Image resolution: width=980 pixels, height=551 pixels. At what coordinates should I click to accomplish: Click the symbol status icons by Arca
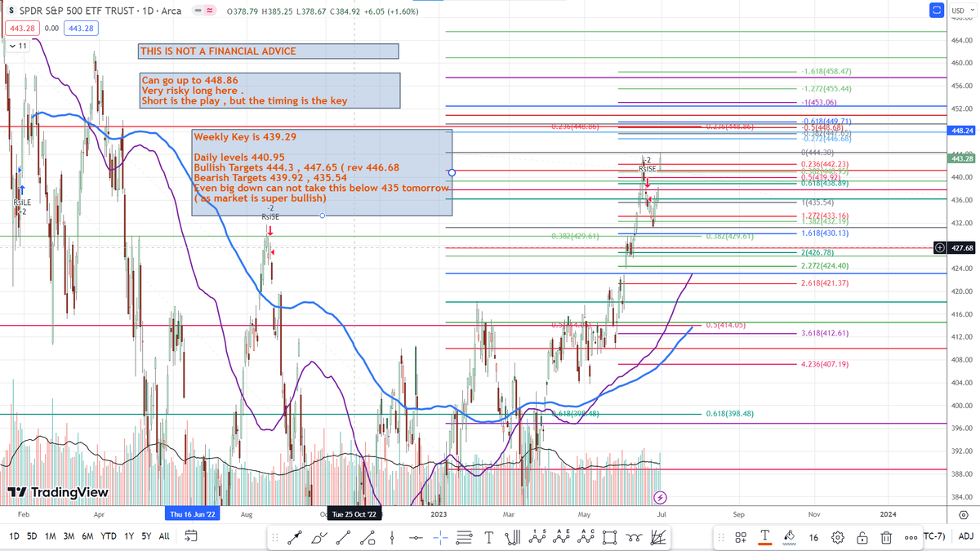click(204, 11)
